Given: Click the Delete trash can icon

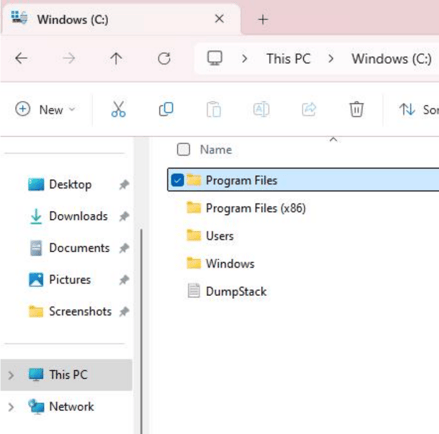Looking at the screenshot, I should [x=356, y=109].
